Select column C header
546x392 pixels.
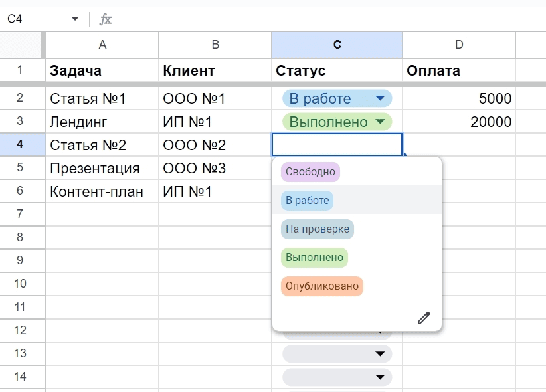(x=337, y=45)
